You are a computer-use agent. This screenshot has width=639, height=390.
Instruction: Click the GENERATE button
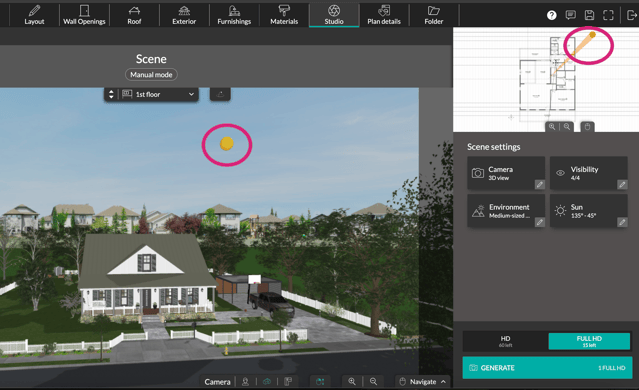(547, 368)
